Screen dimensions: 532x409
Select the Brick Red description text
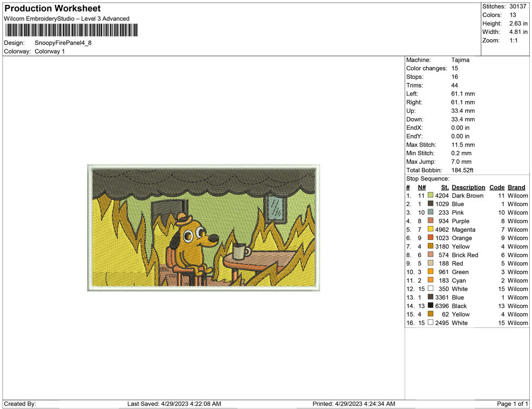(465, 255)
